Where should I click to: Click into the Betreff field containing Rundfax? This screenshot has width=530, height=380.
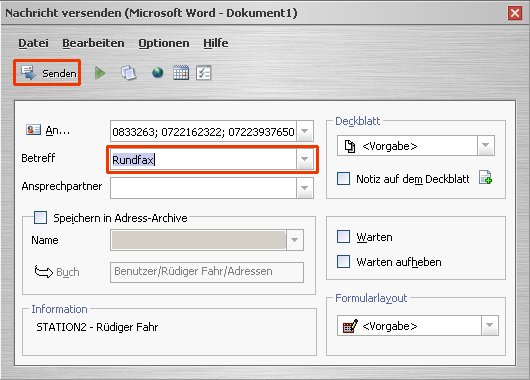click(x=203, y=159)
